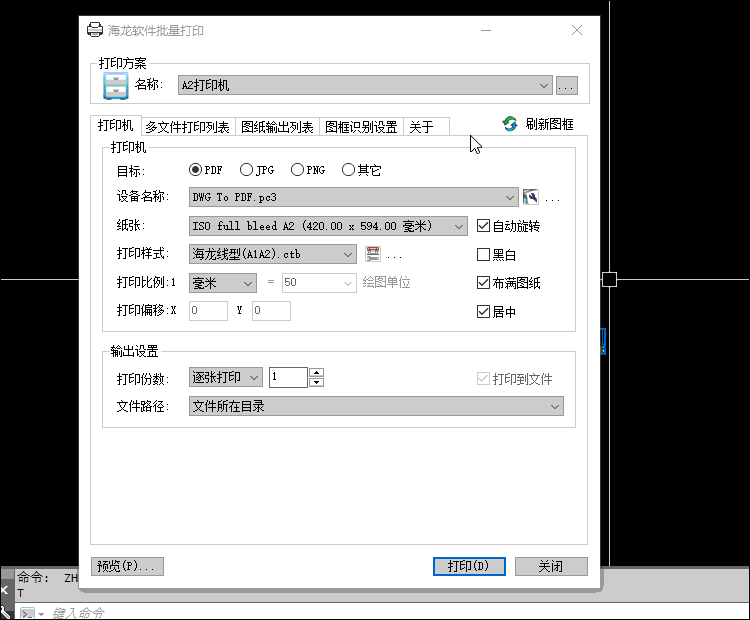Click the ellipsis after plot style
The height and width of the screenshot is (620, 750).
coord(395,256)
